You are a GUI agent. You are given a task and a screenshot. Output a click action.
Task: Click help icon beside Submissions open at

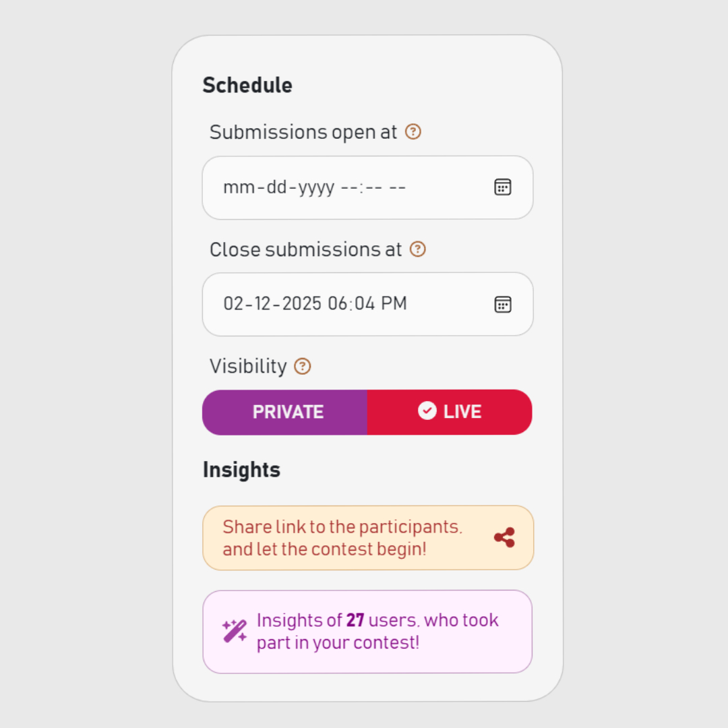tap(413, 132)
